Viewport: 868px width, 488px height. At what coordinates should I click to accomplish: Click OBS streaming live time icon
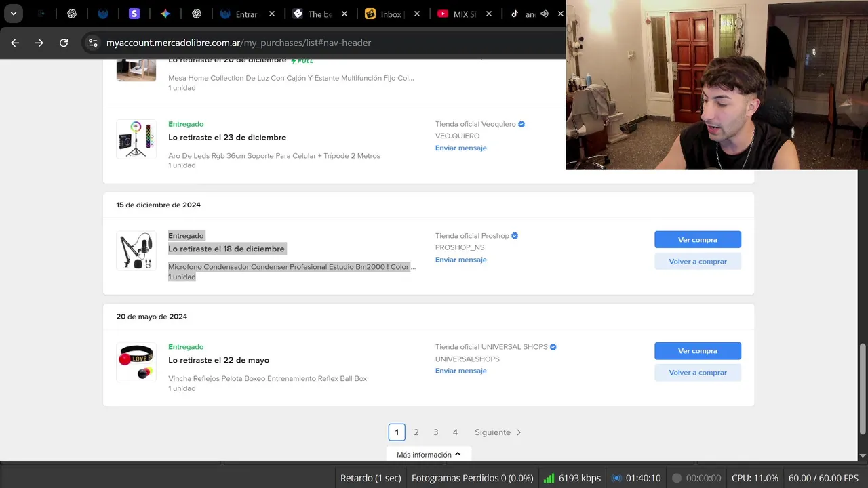[x=616, y=478]
